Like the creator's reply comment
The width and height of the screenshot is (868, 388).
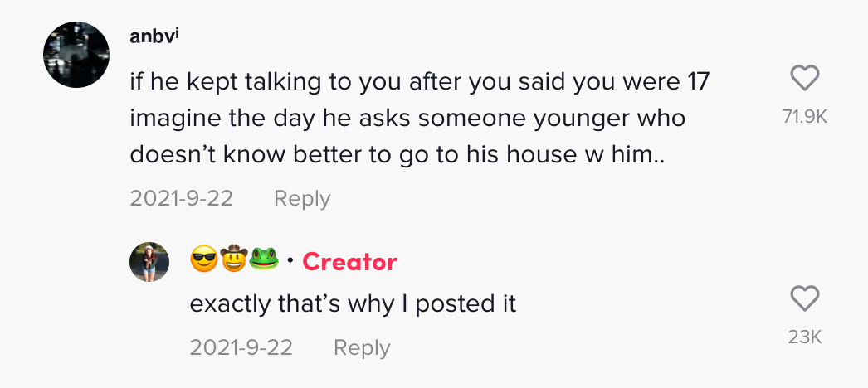click(x=804, y=298)
